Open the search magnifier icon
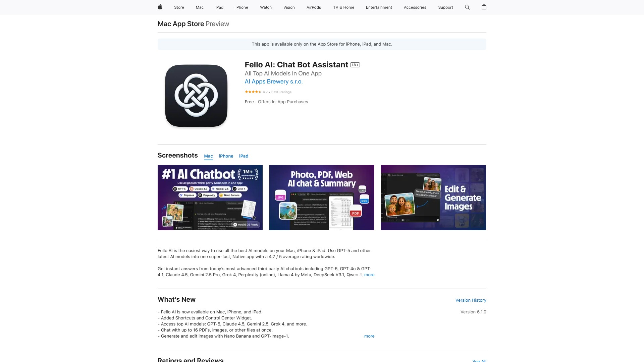 coord(467,7)
